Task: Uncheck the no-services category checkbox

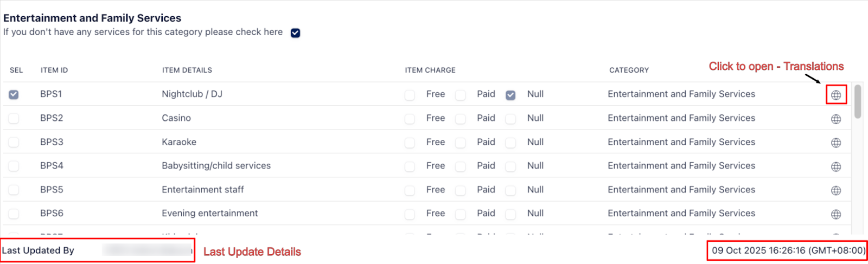Action: 295,33
